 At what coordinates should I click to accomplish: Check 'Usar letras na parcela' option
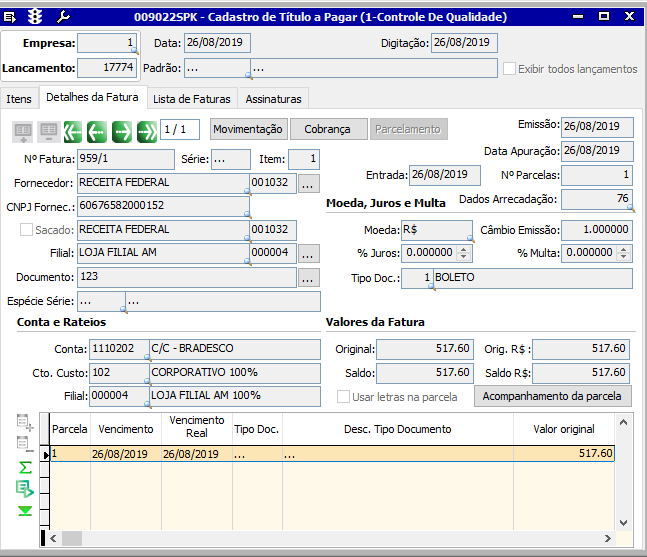click(x=344, y=397)
